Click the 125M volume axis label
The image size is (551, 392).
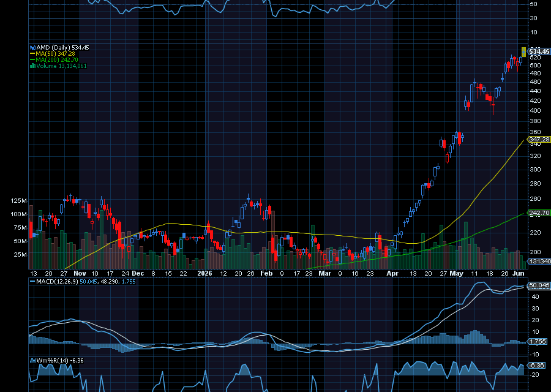tap(18, 201)
